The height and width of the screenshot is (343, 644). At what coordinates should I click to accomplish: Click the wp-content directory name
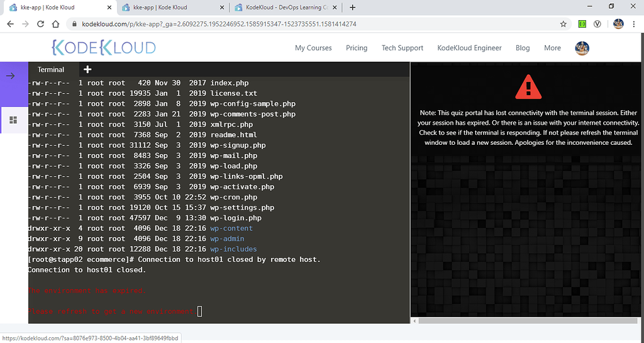pos(231,228)
